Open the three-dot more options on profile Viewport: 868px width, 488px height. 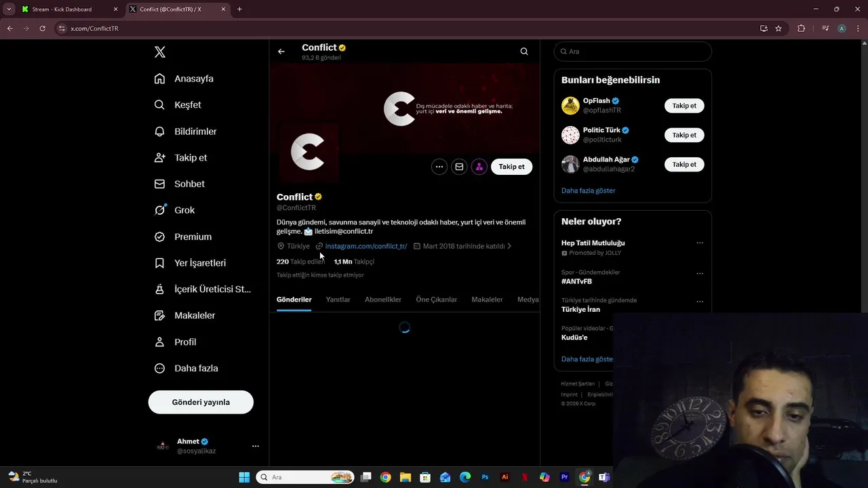(x=439, y=167)
